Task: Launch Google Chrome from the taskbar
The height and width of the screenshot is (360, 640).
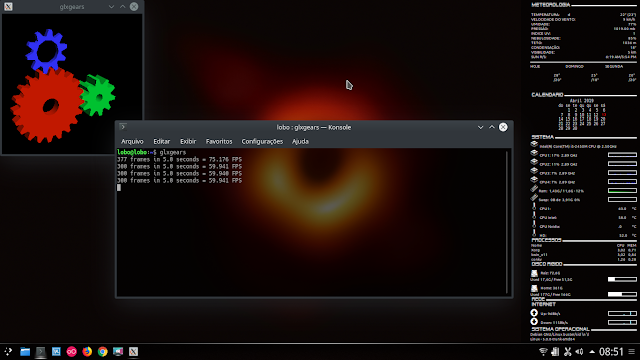Action: tap(102, 351)
